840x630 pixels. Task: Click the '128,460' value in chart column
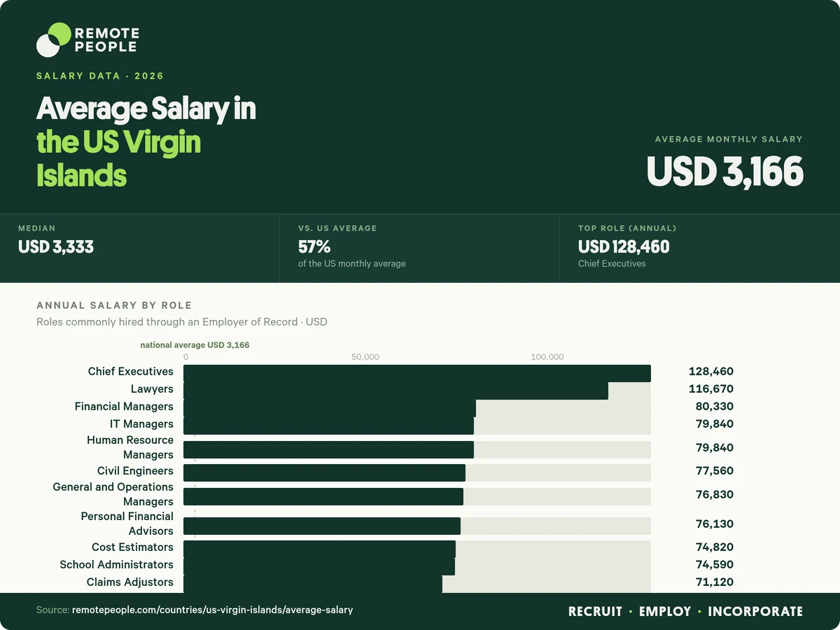tap(711, 372)
